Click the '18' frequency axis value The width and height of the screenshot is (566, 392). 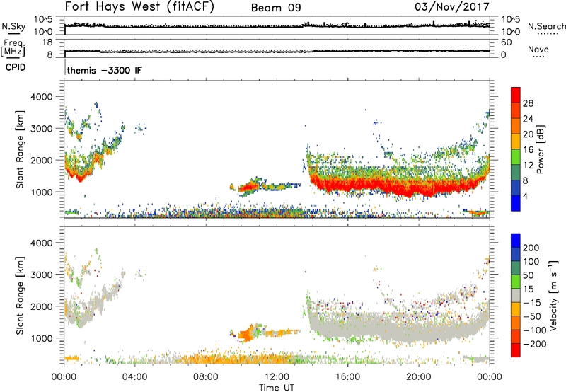tap(47, 42)
